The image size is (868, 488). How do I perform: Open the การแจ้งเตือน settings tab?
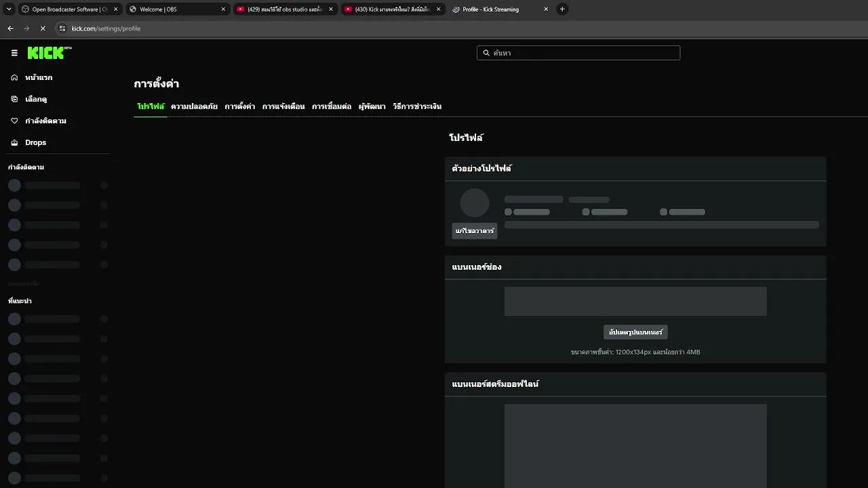tap(283, 106)
